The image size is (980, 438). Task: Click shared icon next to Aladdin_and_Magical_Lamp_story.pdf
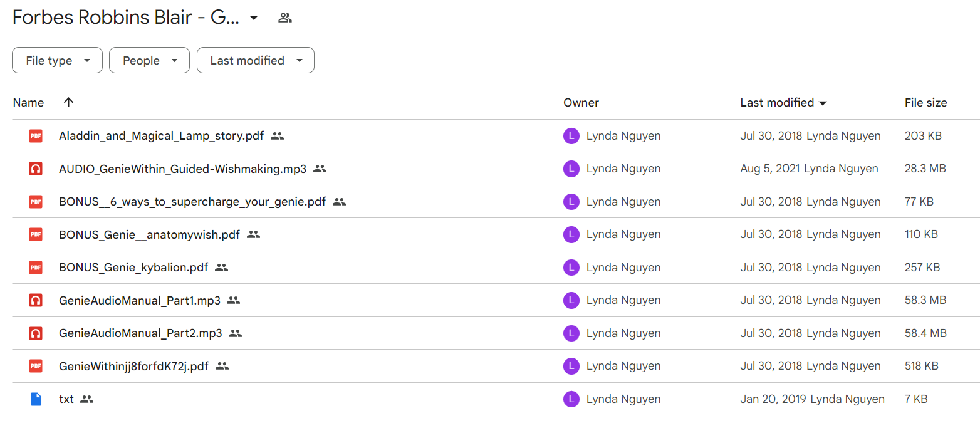click(278, 136)
